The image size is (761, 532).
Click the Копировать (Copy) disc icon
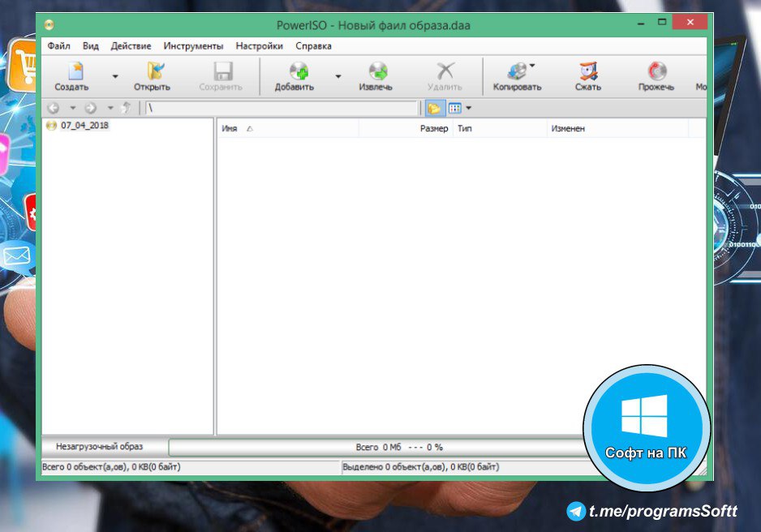516,72
